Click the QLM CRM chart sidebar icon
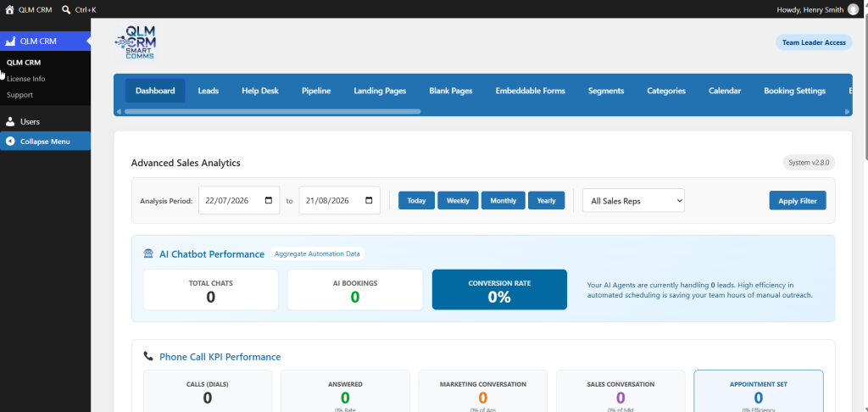Viewport: 868px width, 412px height. 10,41
